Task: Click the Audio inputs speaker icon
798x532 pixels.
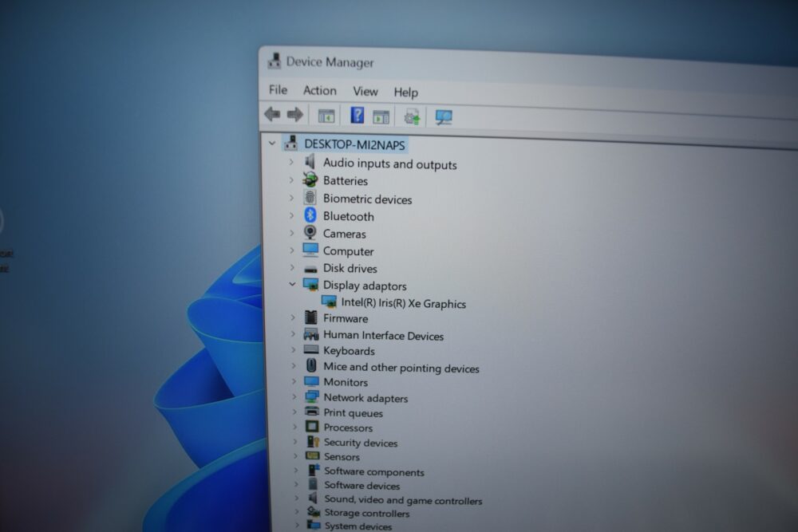Action: pyautogui.click(x=310, y=162)
